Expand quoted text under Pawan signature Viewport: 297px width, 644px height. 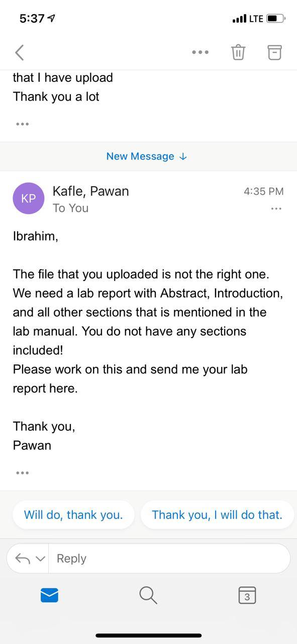(22, 472)
